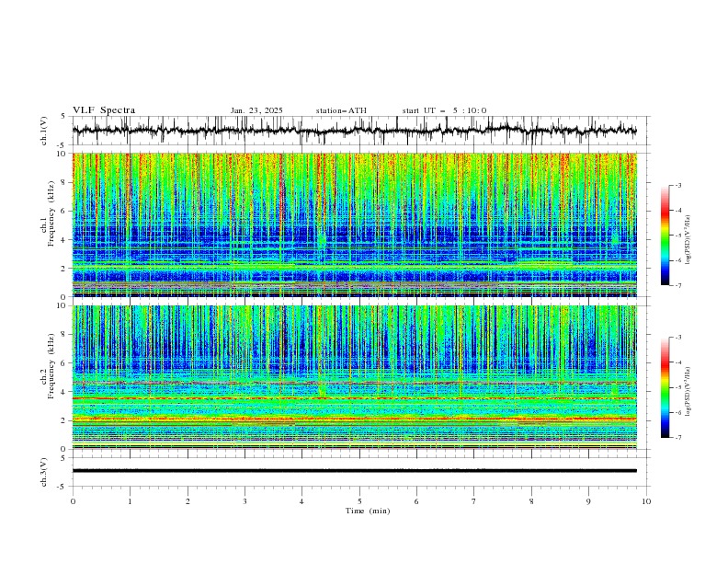
Task: Click the "5" tick on ch.1(V) axis
Action: coord(63,117)
